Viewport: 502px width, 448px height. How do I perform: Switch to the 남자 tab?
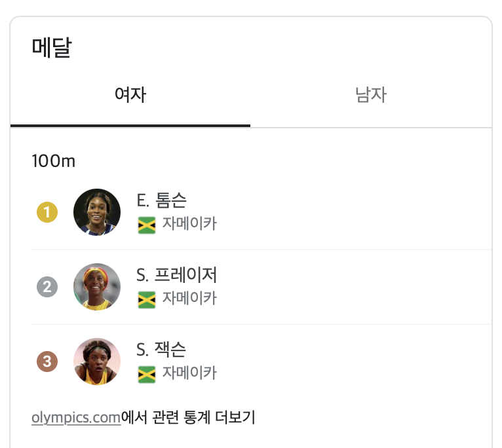click(x=371, y=95)
